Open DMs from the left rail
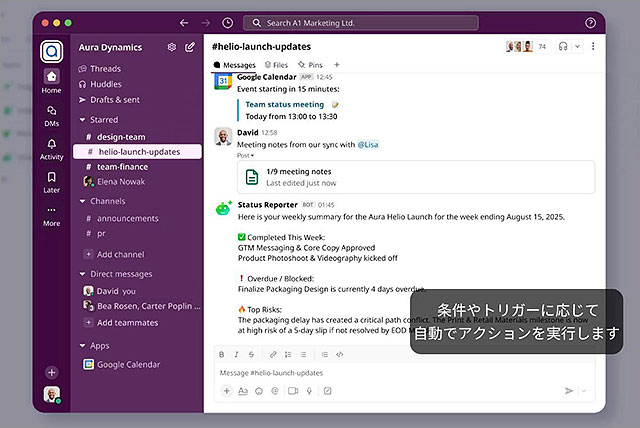640x428 pixels. click(51, 112)
